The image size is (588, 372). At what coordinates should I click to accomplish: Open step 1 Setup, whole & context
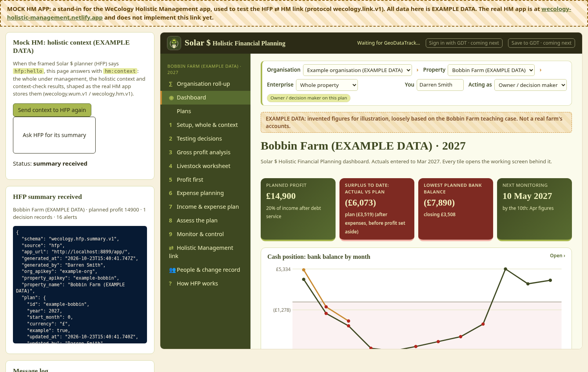(205, 125)
